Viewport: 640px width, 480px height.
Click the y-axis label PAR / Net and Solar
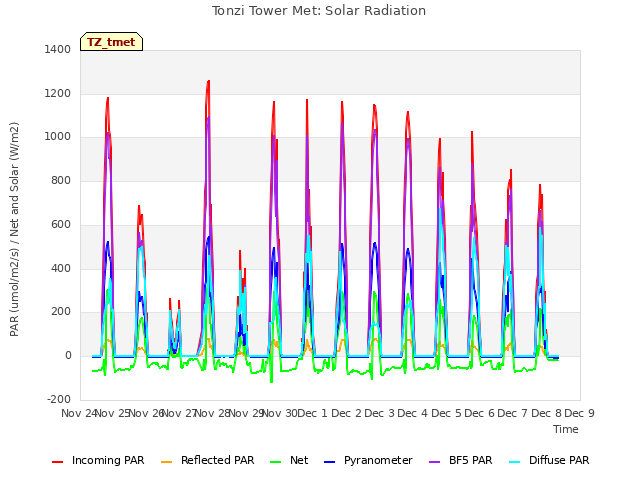14,229
